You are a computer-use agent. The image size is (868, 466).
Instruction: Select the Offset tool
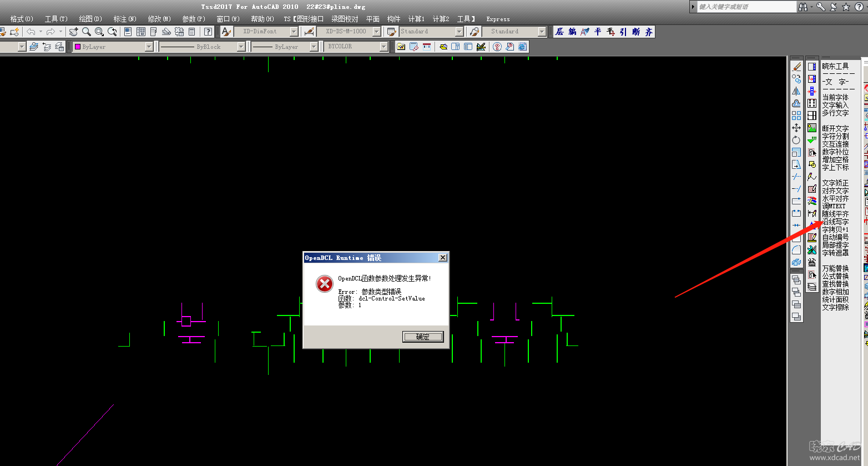pos(796,103)
